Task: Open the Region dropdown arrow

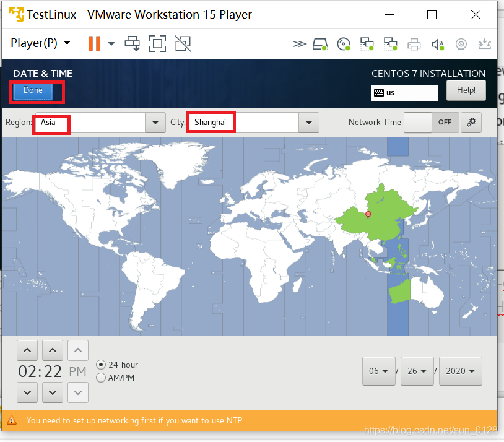Action: [155, 123]
